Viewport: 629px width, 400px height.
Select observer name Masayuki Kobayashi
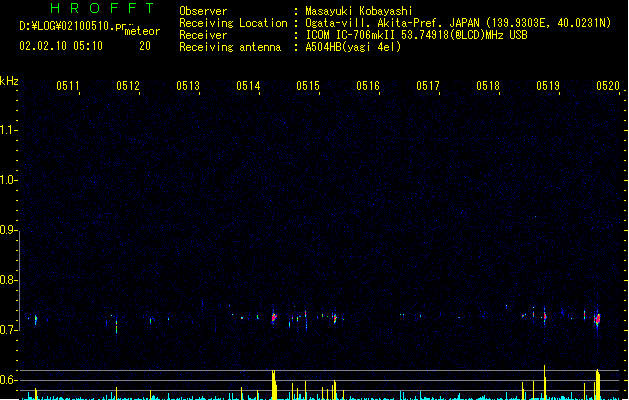pyautogui.click(x=359, y=11)
